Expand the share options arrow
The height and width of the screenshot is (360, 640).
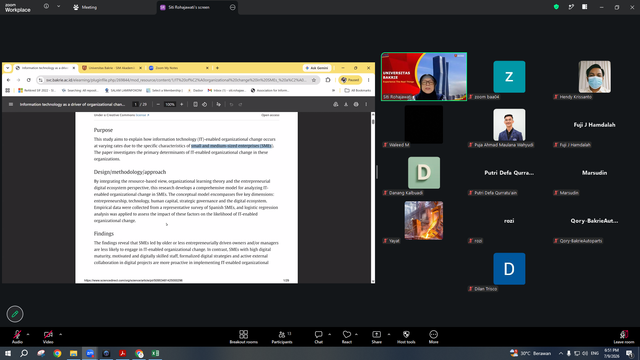pyautogui.click(x=389, y=334)
